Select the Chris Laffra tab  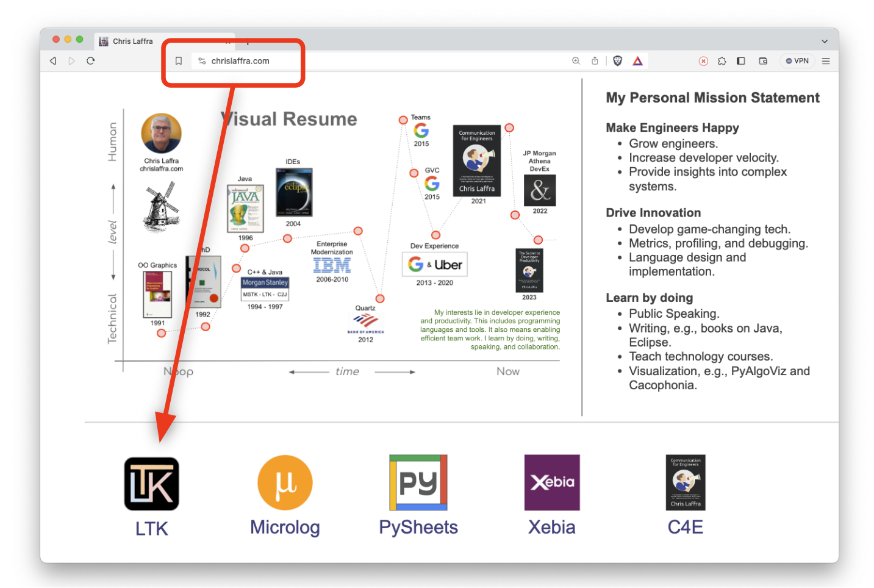pyautogui.click(x=133, y=41)
